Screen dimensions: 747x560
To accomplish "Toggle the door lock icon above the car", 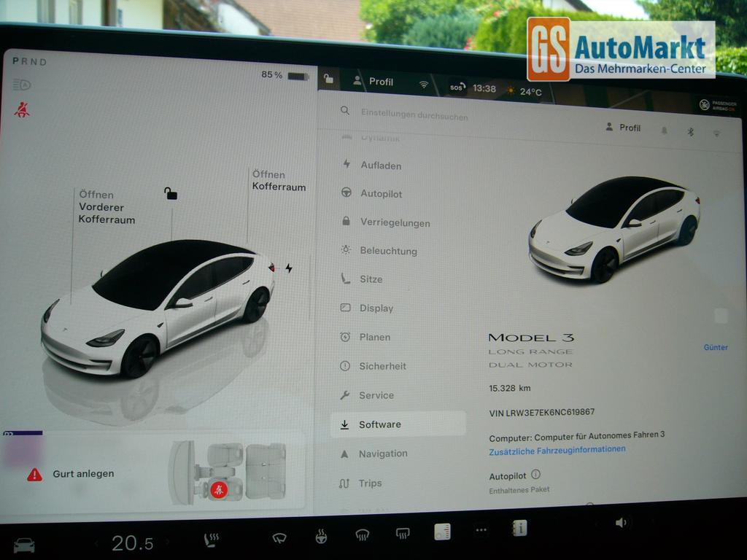I will point(171,193).
